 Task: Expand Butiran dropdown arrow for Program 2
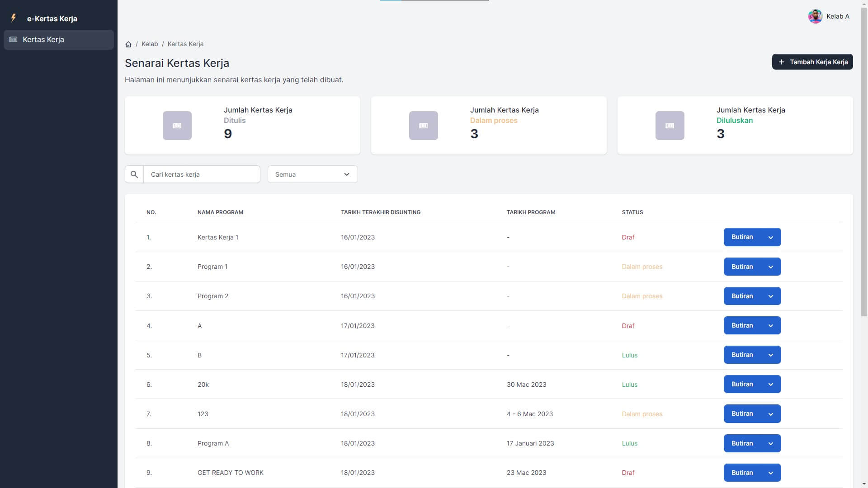771,296
